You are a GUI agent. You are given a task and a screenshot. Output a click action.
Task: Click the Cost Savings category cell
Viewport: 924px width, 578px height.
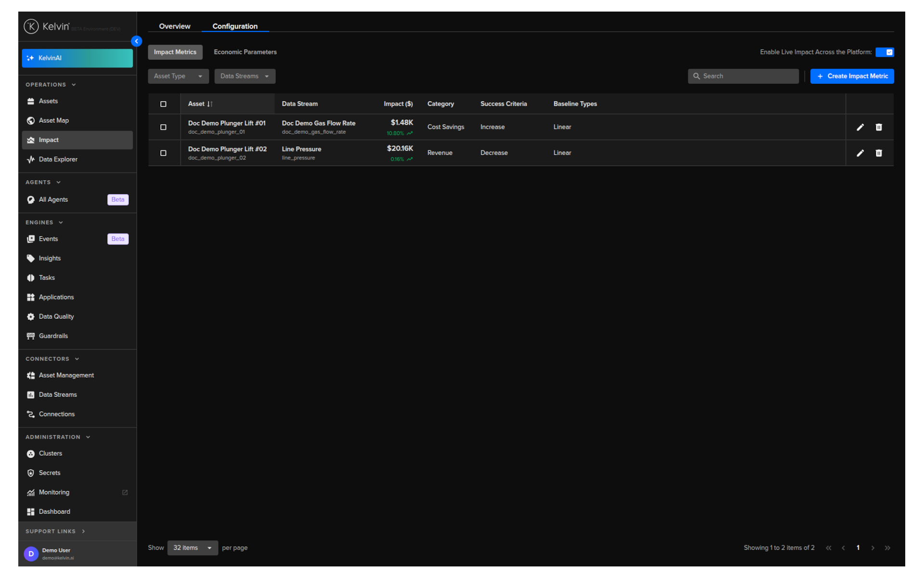pos(446,127)
